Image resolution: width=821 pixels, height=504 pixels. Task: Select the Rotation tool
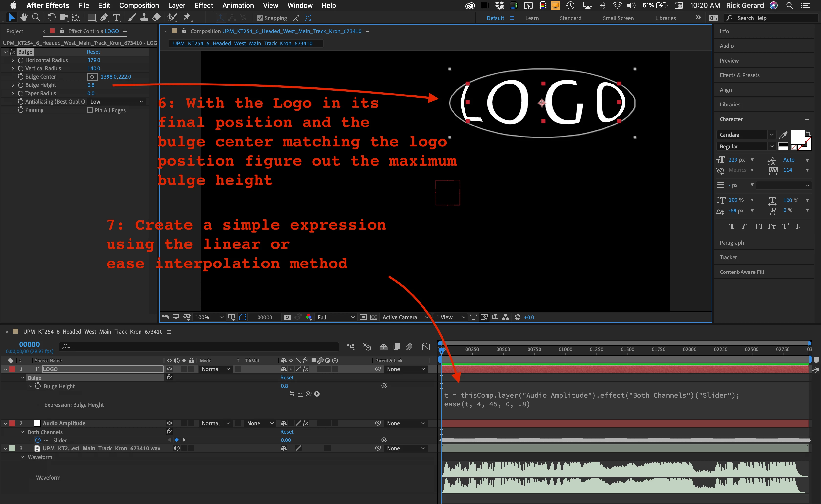(x=51, y=17)
